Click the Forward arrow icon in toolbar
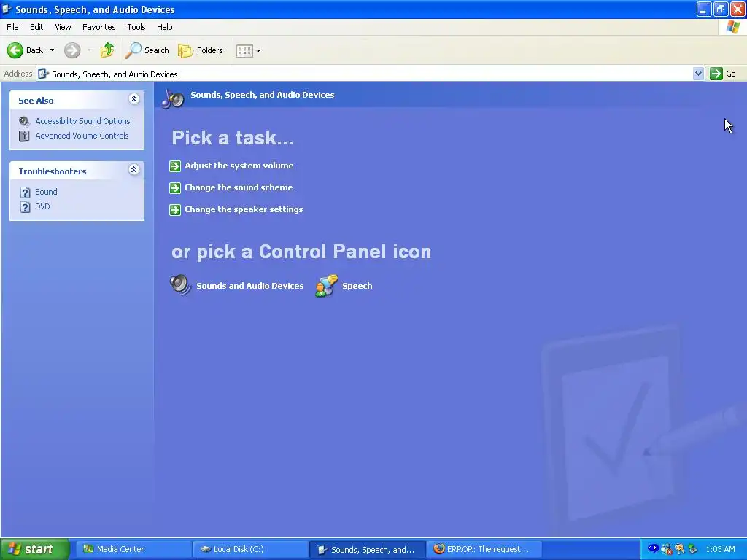 pos(72,50)
